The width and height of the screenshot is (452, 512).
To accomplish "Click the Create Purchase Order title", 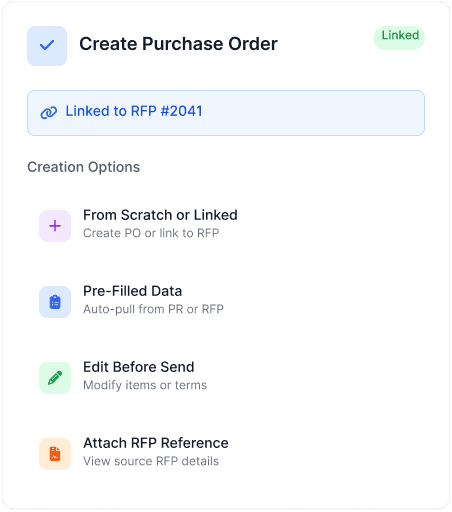I will pos(178,44).
